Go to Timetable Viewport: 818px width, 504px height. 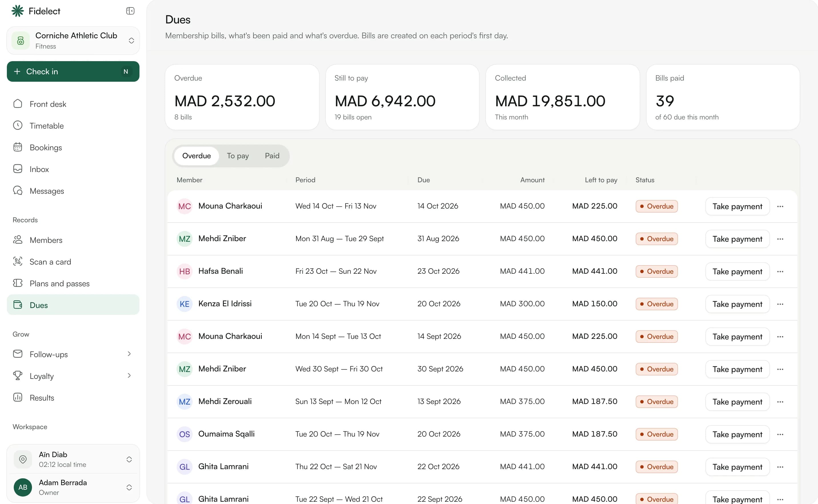[x=73, y=126]
